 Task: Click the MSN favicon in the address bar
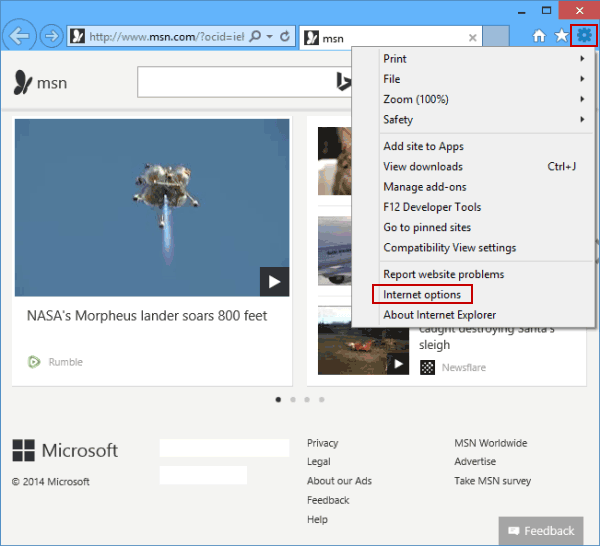[78, 36]
